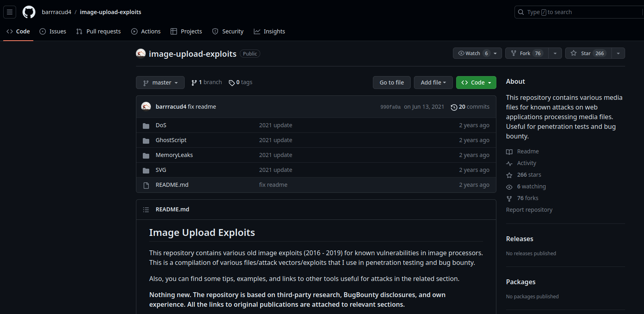The width and height of the screenshot is (644, 314).
Task: Open the Actions tab
Action: [x=146, y=31]
